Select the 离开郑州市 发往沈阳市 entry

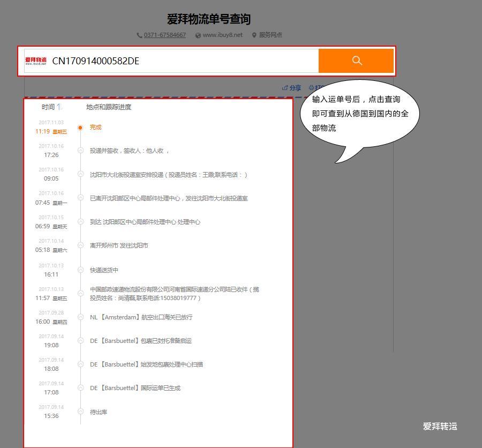tap(119, 245)
